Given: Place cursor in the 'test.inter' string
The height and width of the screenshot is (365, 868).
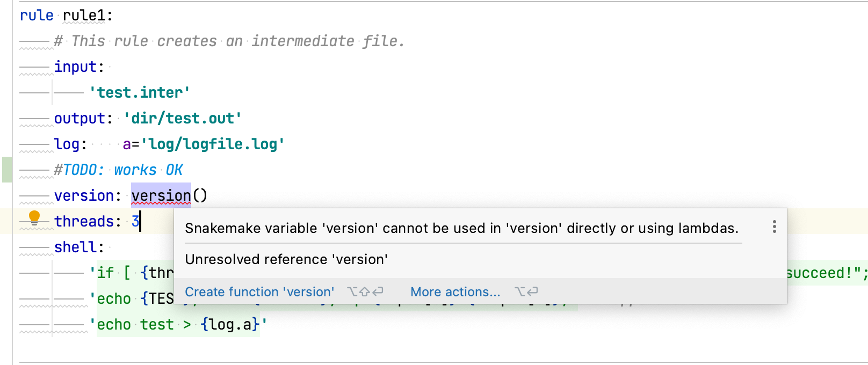Looking at the screenshot, I should 141,92.
